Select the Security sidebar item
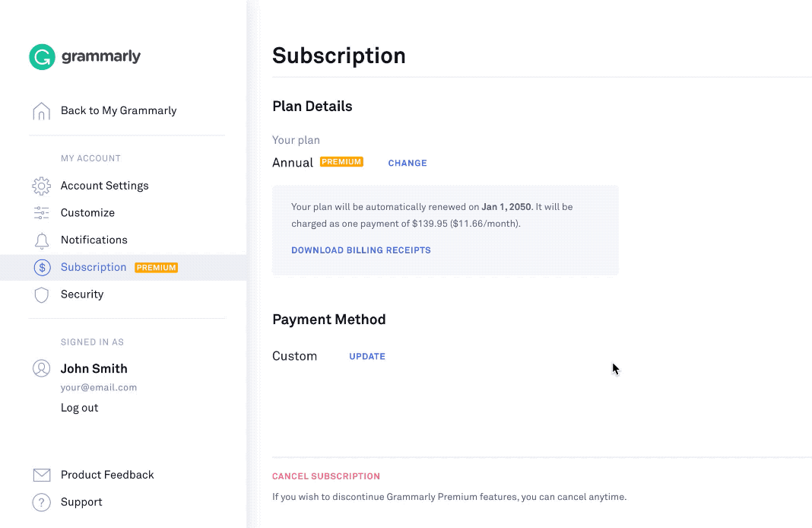 [81, 294]
